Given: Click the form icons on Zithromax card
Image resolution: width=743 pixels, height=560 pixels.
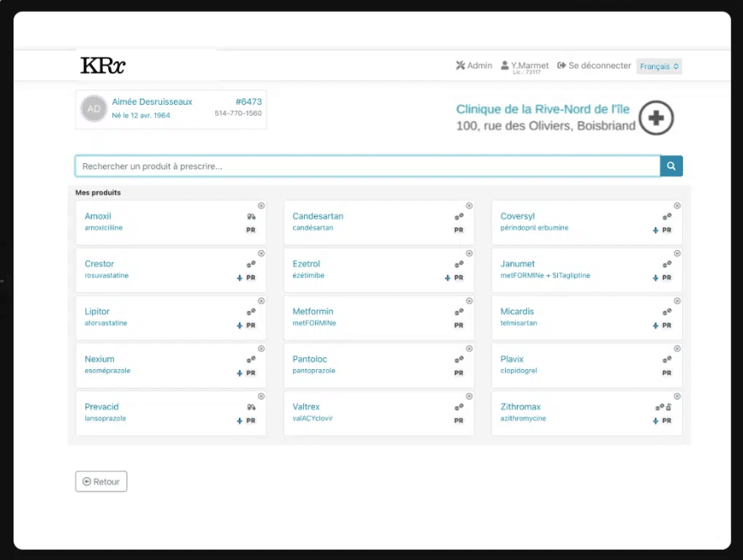Looking at the screenshot, I should [x=663, y=407].
